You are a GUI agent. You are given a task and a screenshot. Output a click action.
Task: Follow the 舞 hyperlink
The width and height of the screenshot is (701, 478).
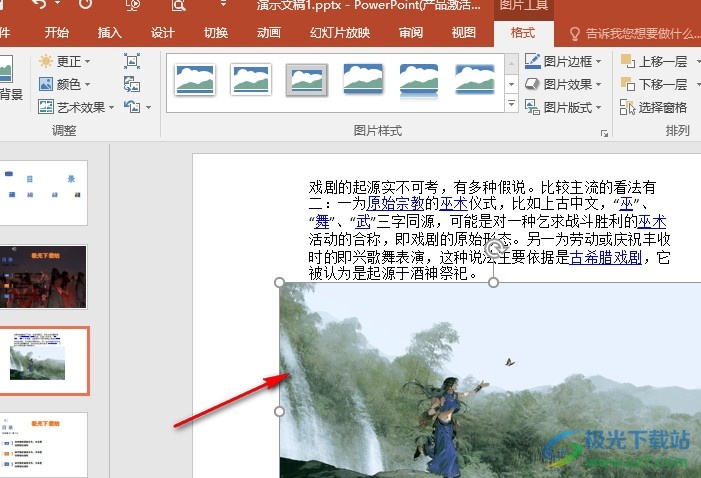(322, 221)
